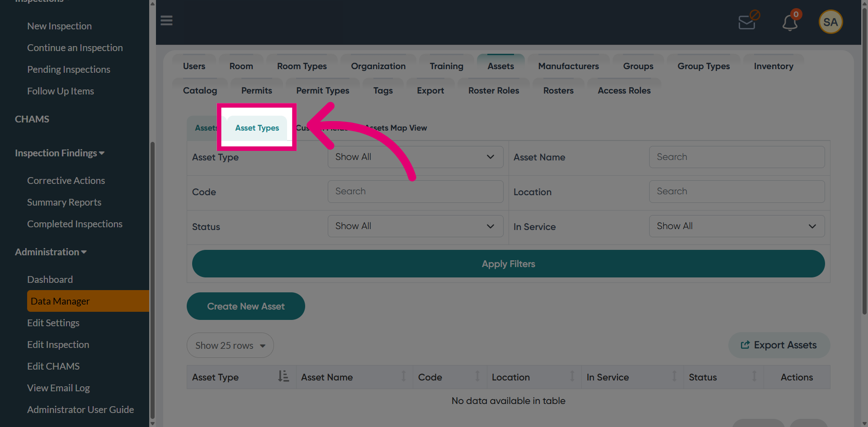Image resolution: width=868 pixels, height=427 pixels.
Task: Switch to the Room Types tab
Action: (x=302, y=66)
